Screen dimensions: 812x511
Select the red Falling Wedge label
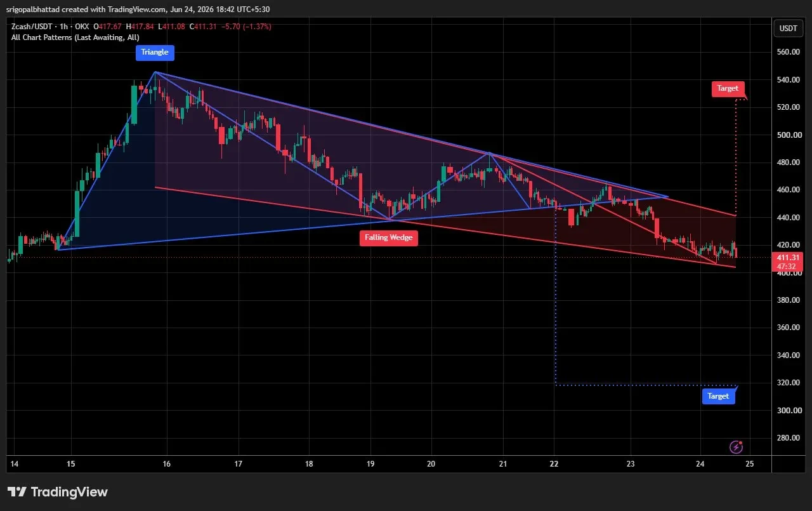click(x=389, y=238)
